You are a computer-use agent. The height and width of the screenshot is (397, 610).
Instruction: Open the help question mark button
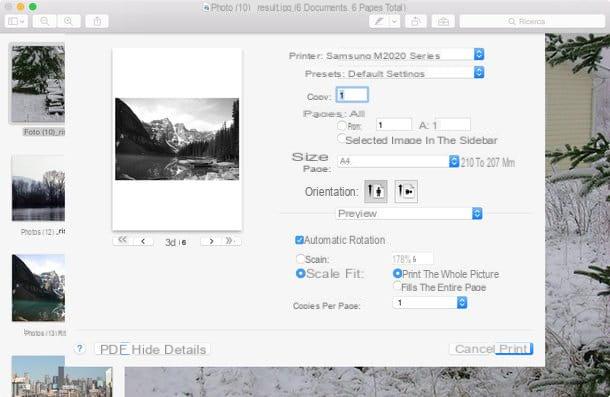pos(79,348)
